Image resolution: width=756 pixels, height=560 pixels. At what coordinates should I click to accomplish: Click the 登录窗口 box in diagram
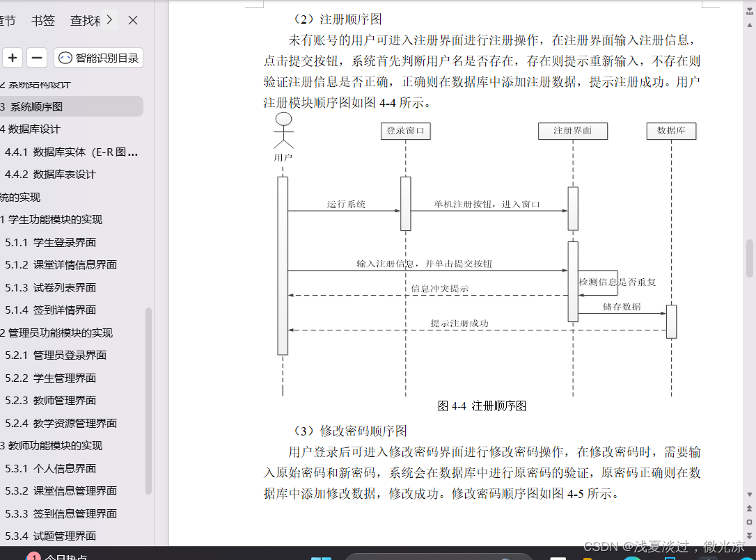(x=405, y=131)
